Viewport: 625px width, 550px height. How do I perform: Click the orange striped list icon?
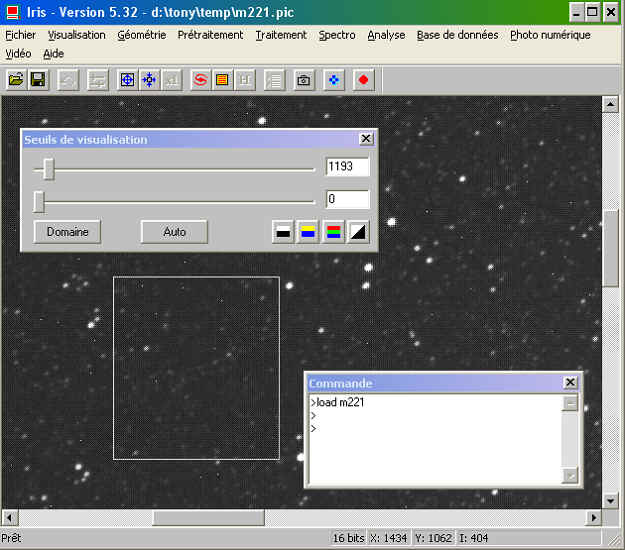(x=222, y=80)
